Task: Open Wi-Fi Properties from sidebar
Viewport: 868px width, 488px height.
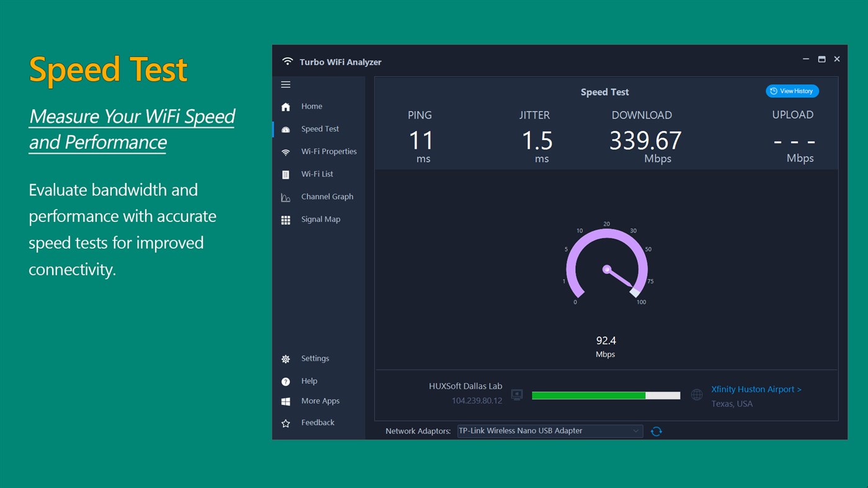Action: click(x=328, y=151)
